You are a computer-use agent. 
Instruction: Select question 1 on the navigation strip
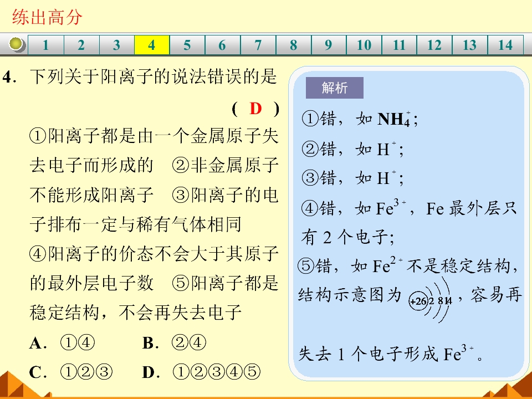click(x=45, y=45)
